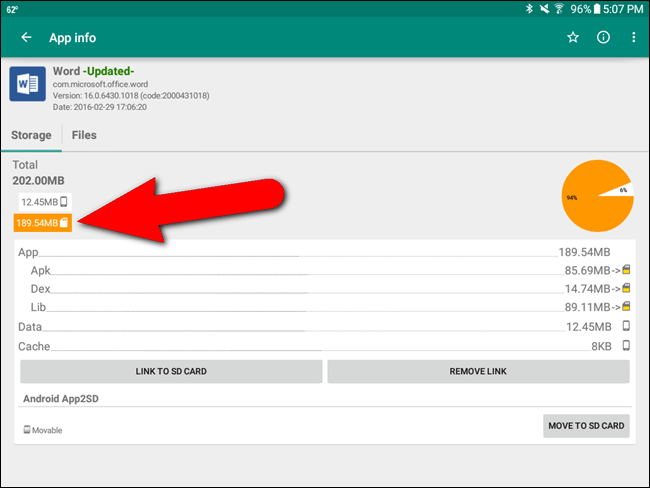Select the Cache size value 8KB
Viewport: 650px width, 488px height.
(601, 346)
